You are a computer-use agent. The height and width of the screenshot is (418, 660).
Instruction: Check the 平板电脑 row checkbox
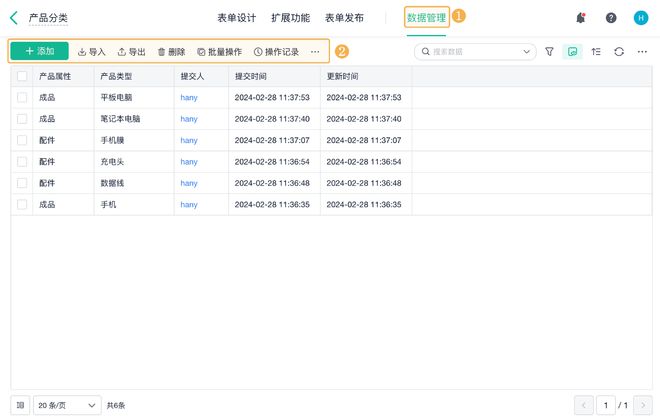(x=22, y=98)
